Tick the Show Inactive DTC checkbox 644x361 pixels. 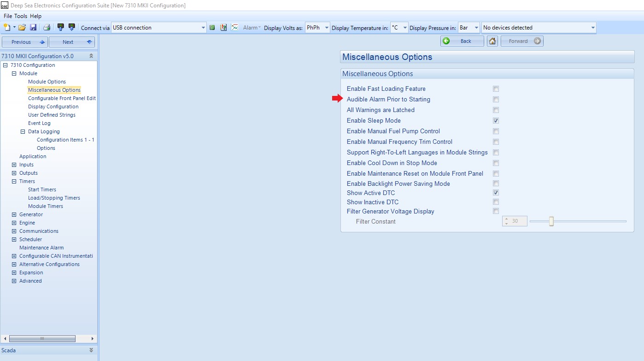(496, 202)
